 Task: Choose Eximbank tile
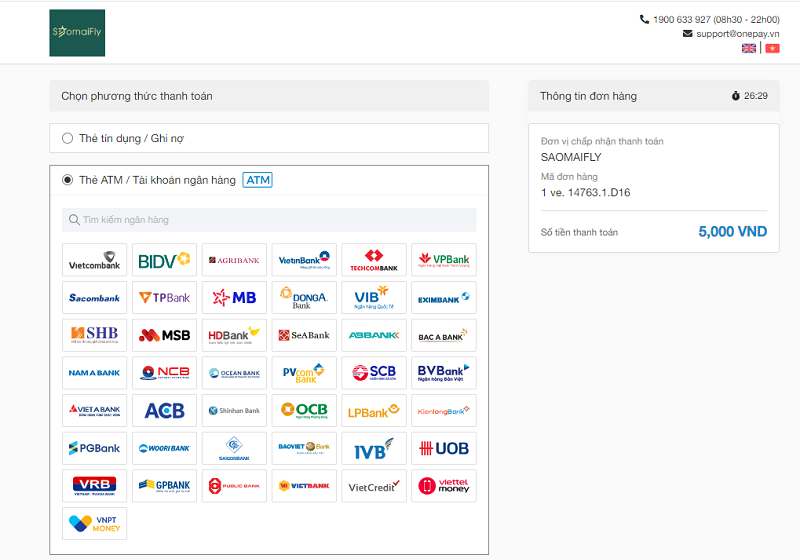click(x=444, y=298)
